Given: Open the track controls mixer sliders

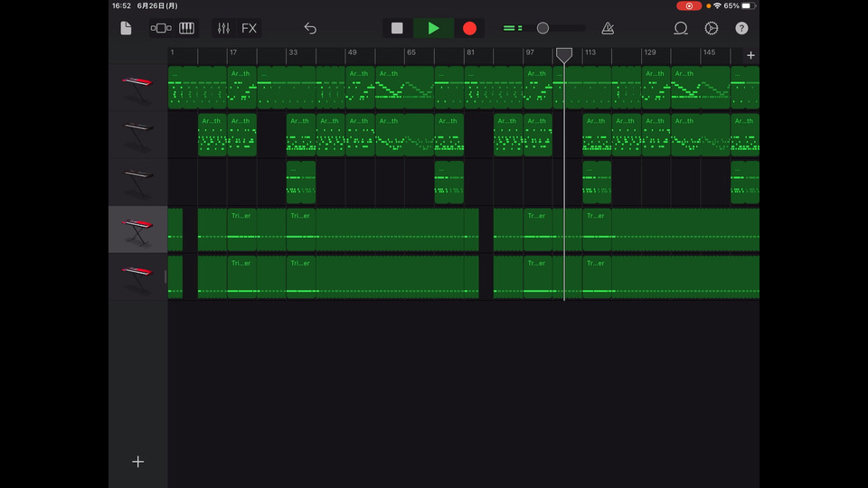Looking at the screenshot, I should pyautogui.click(x=223, y=28).
